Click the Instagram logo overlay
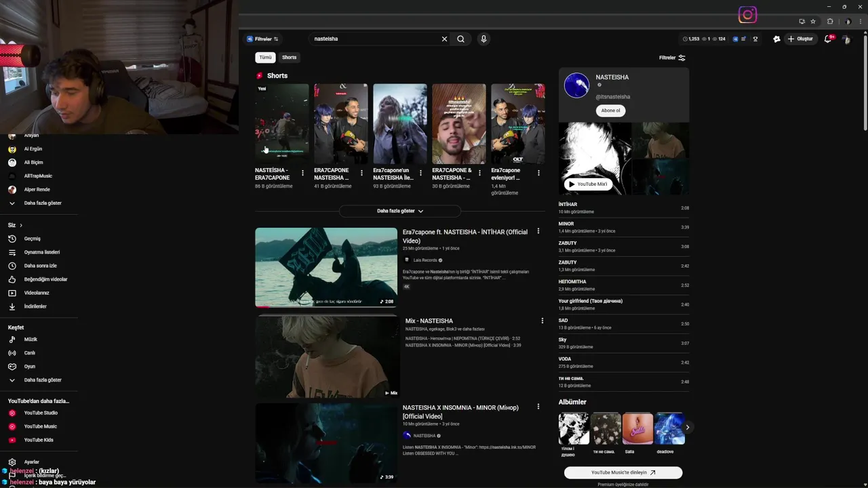Image resolution: width=868 pixels, height=488 pixels. click(747, 14)
